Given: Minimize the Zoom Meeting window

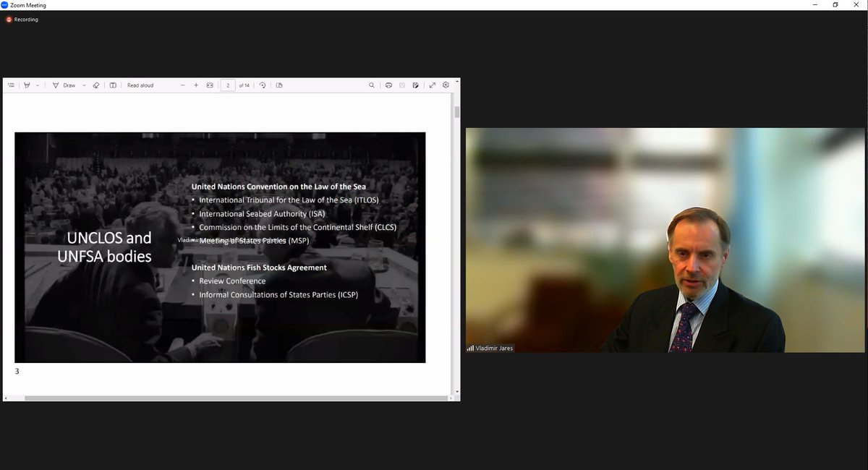Looking at the screenshot, I should point(814,4).
